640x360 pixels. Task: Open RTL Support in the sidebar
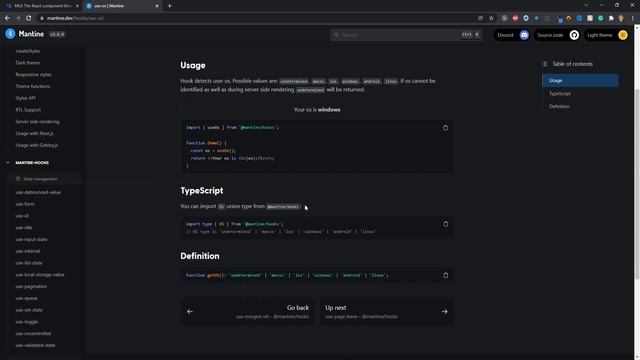(x=28, y=110)
